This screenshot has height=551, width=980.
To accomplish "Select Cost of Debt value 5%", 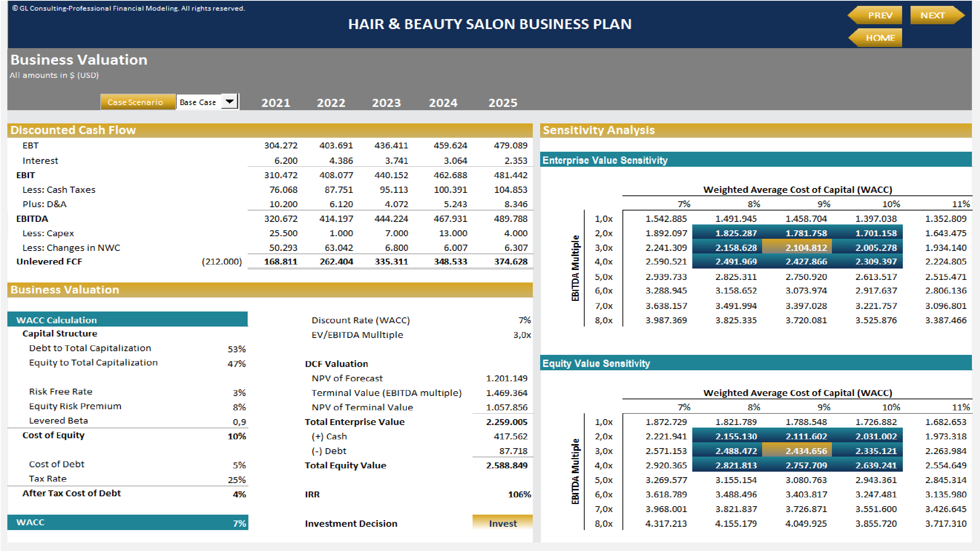I will (239, 465).
